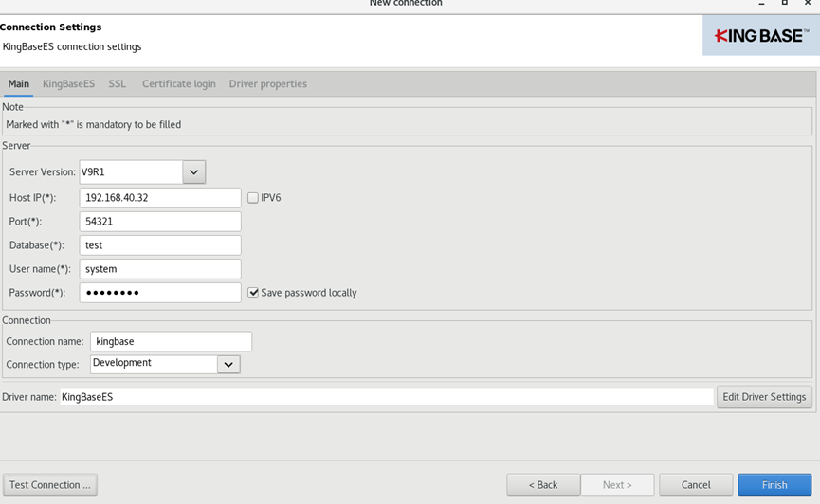Select the Main tab
This screenshot has width=820, height=504.
18,84
